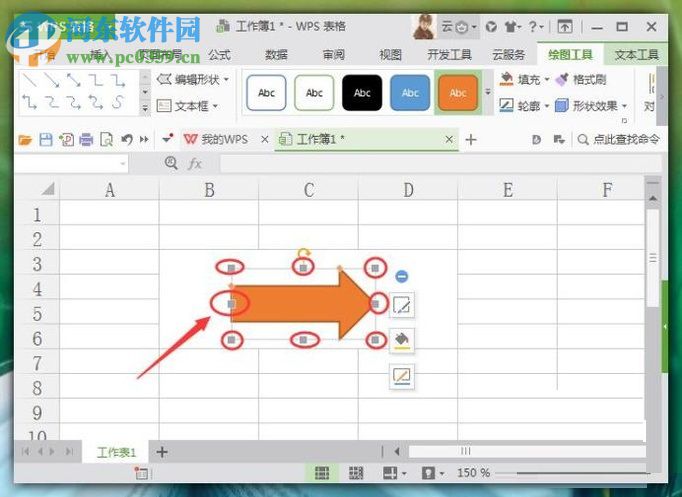The image size is (682, 497).
Task: Switch to Drawing Tools (绘图工具) tab
Action: pyautogui.click(x=570, y=55)
